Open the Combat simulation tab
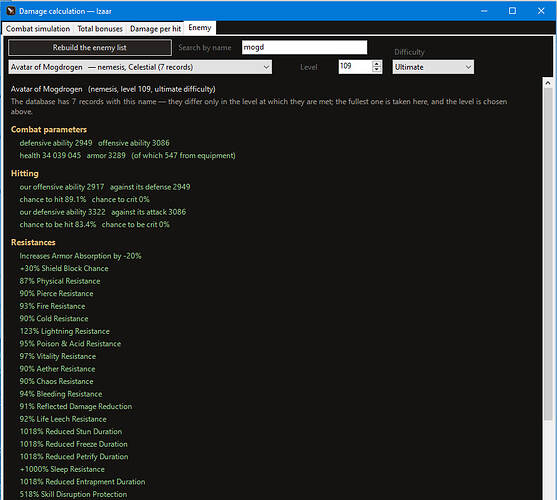This screenshot has height=500, width=557. point(38,29)
